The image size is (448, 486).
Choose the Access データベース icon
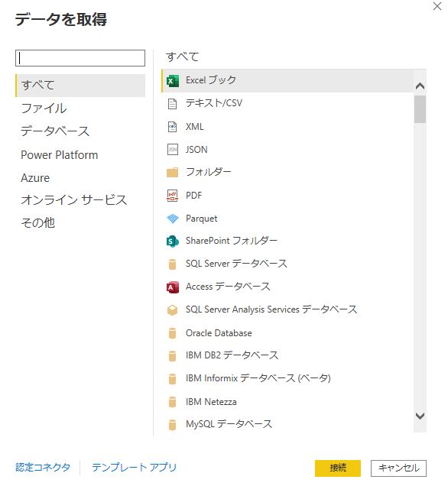click(x=172, y=287)
